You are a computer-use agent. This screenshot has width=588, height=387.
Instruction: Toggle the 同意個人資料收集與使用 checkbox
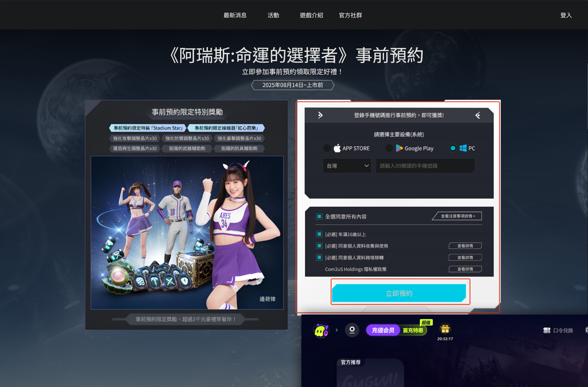319,246
